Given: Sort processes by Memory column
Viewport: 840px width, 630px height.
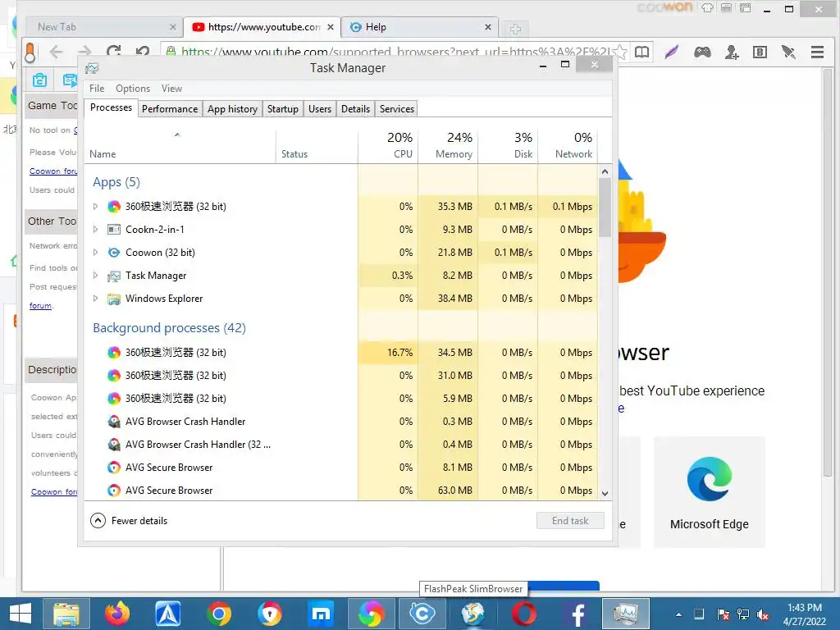Looking at the screenshot, I should coord(448,146).
